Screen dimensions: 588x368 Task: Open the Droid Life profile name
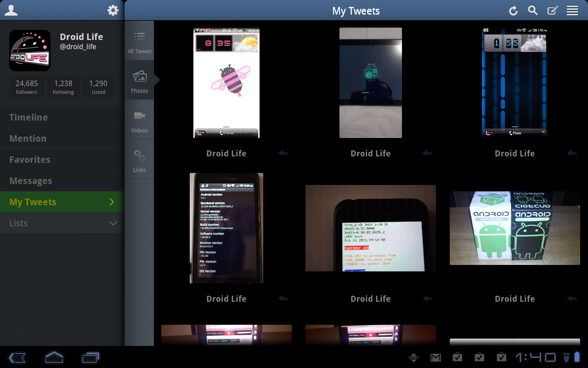pos(81,37)
